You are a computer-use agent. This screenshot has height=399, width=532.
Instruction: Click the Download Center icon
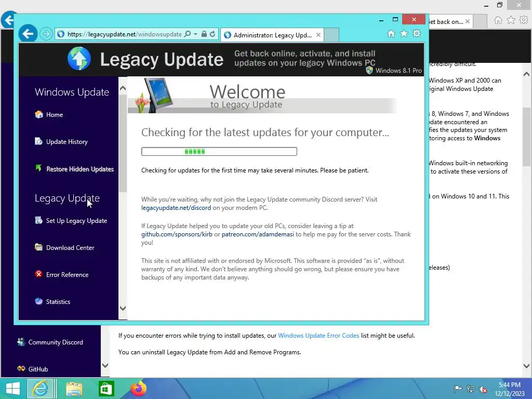tap(38, 247)
